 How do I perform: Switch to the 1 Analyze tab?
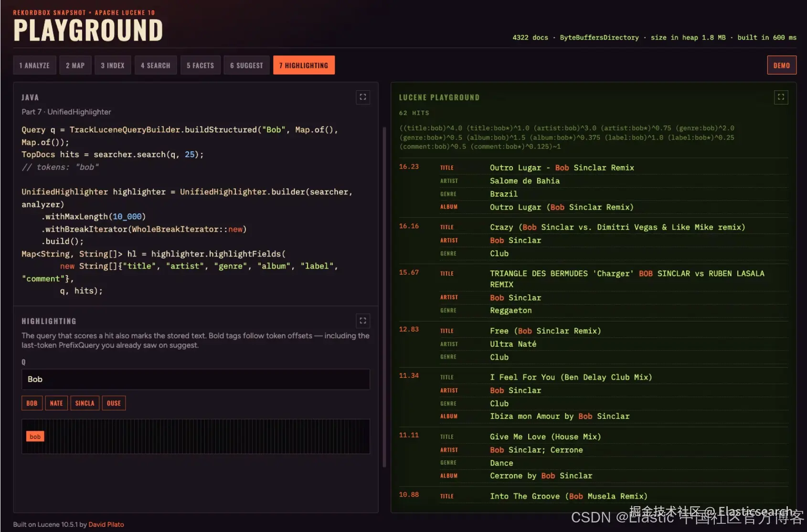pos(34,65)
